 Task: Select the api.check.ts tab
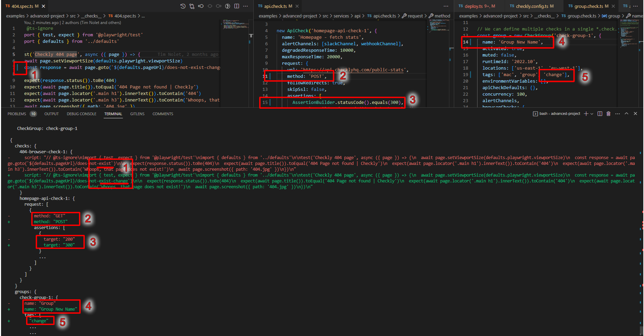pos(278,6)
